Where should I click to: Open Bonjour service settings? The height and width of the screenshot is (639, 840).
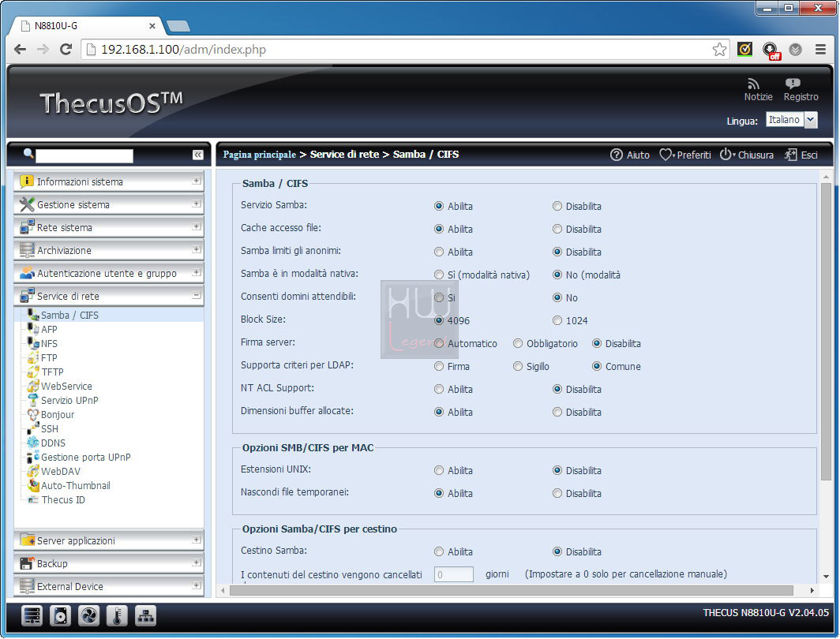[x=58, y=415]
